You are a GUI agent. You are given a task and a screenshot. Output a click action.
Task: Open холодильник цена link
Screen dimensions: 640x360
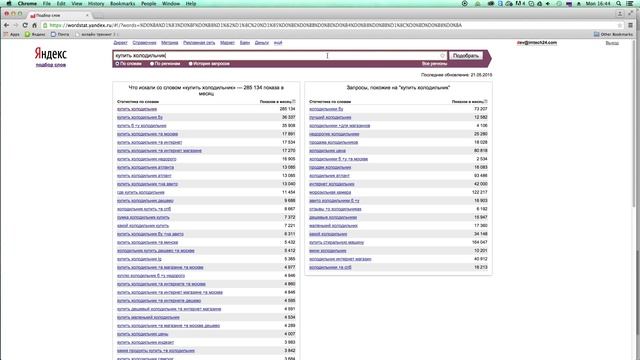pyautogui.click(x=327, y=151)
